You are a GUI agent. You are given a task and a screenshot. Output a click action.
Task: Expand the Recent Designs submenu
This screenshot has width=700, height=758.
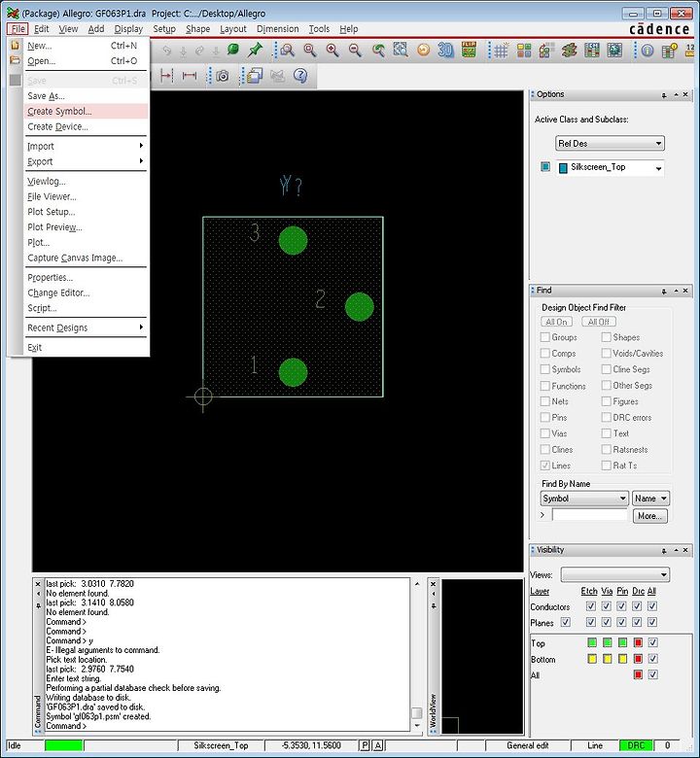coord(86,327)
